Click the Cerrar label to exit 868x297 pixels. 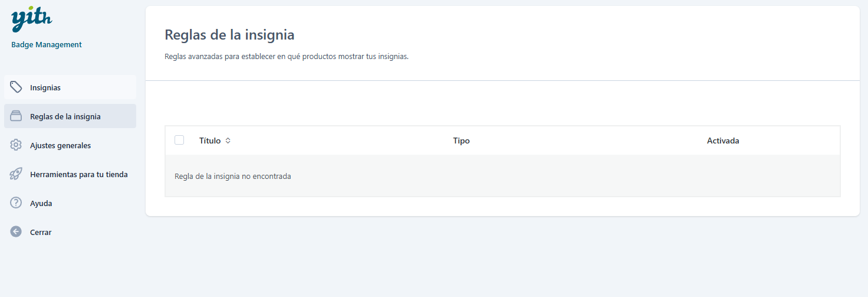41,233
